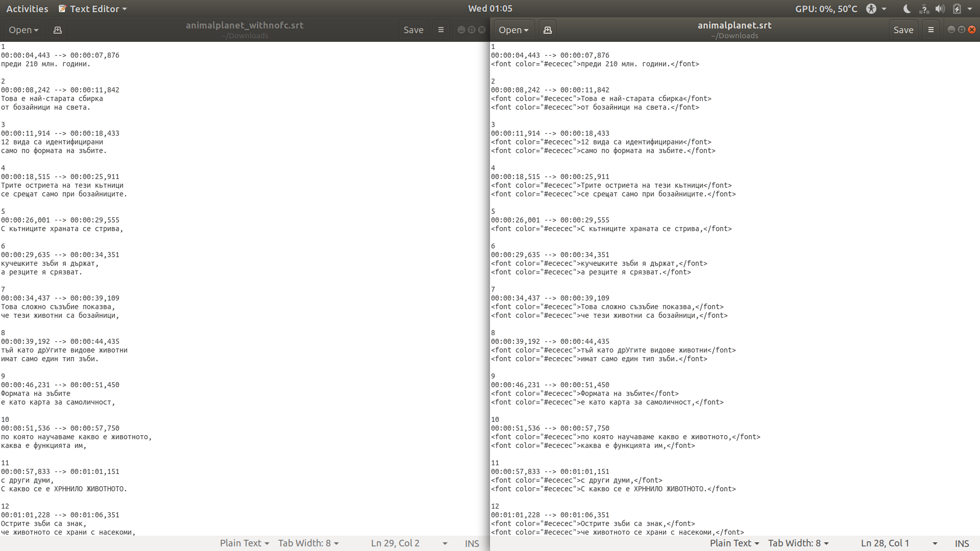Click the new document icon in animalplanet.srt window
The height and width of the screenshot is (551, 980).
(548, 30)
